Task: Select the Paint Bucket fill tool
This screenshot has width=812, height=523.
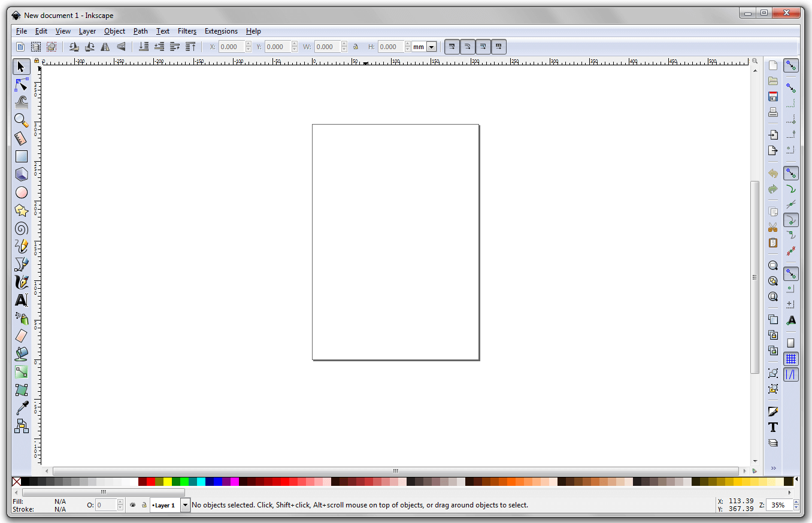Action: click(22, 354)
